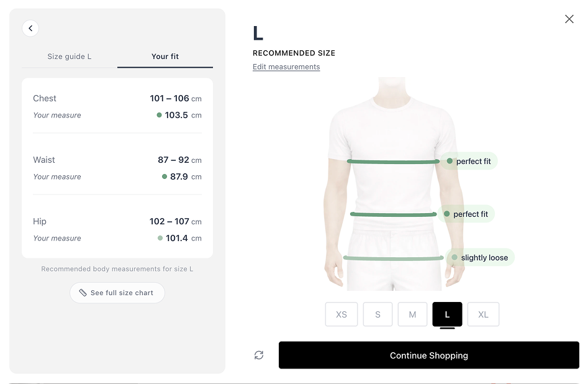Click the green chest measurement line on the model
This screenshot has width=588, height=384.
(391, 161)
